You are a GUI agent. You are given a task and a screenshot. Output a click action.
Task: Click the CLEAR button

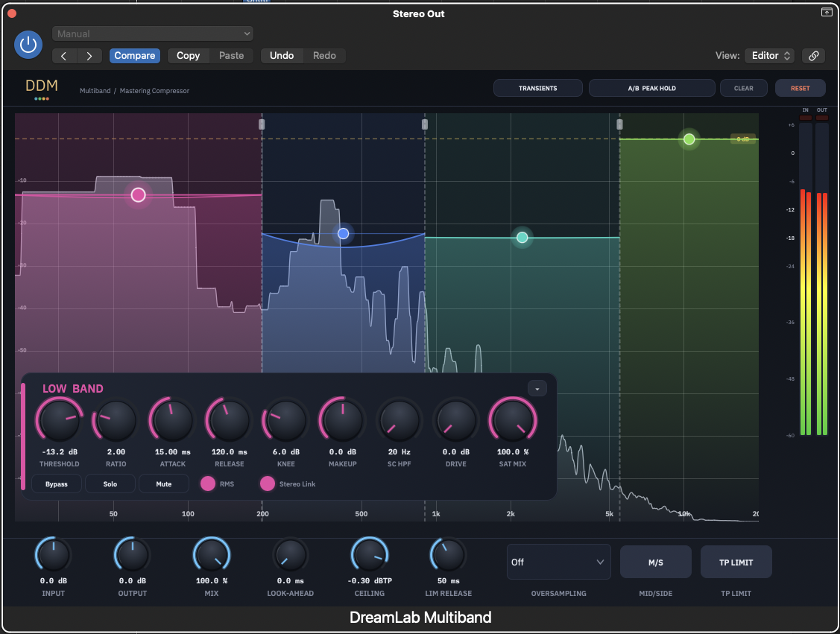tap(744, 89)
